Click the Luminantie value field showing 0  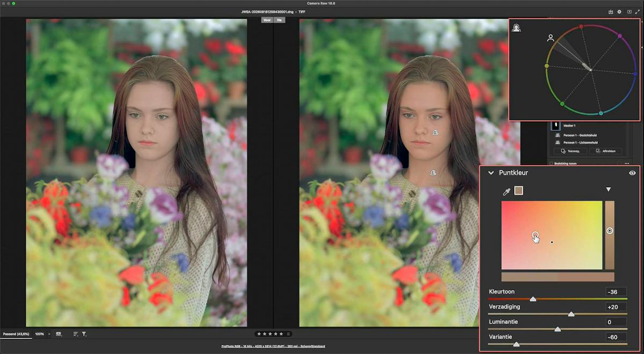[616, 322]
